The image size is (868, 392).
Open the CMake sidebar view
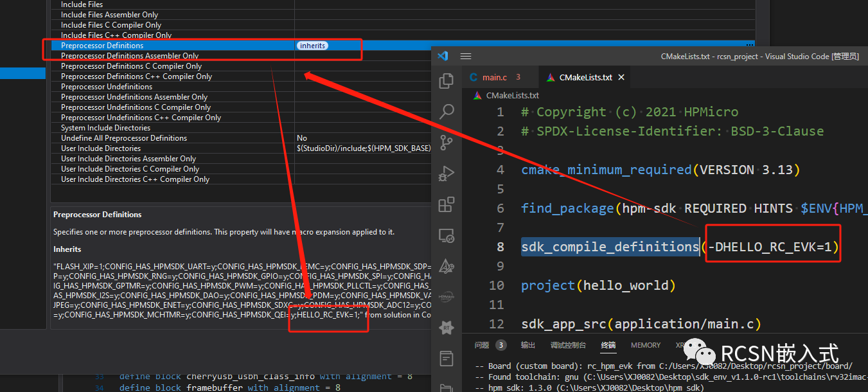click(x=446, y=267)
